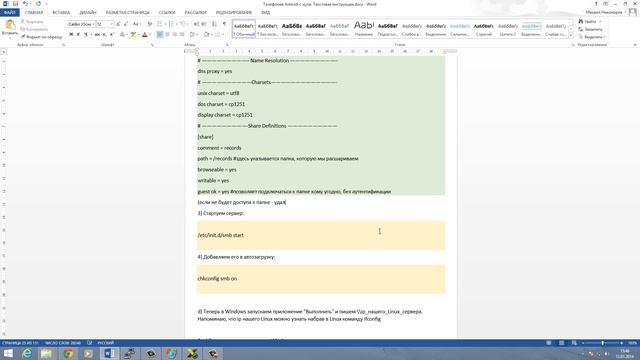Cut the selection with Вырезать

(32, 22)
